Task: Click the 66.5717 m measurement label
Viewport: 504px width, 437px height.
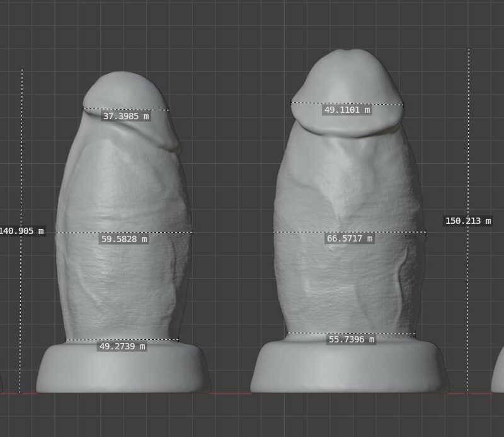Action: (350, 239)
